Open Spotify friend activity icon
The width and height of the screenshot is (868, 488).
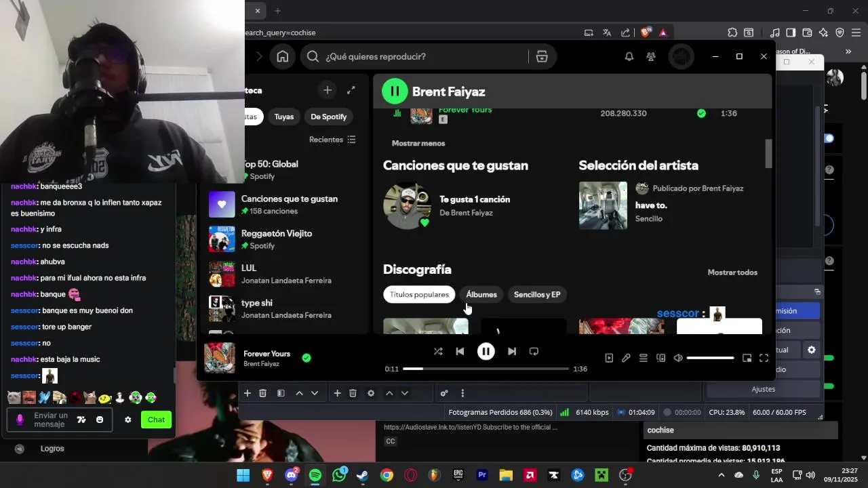click(651, 57)
